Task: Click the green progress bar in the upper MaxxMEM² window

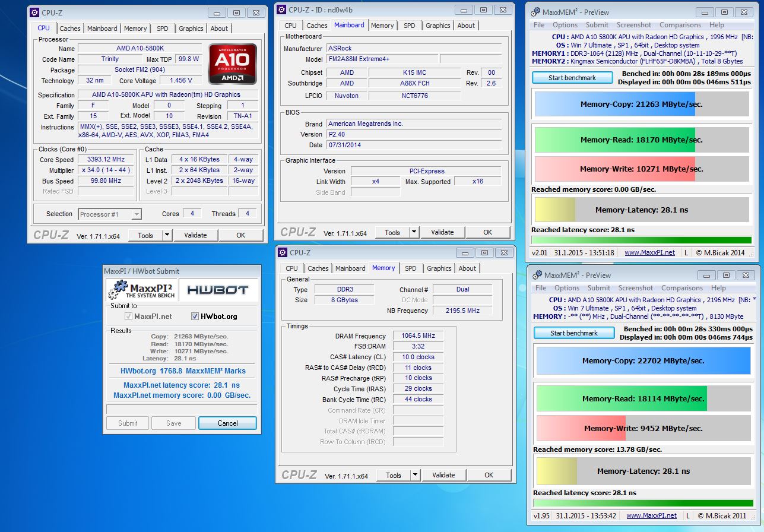Action: pos(641,240)
